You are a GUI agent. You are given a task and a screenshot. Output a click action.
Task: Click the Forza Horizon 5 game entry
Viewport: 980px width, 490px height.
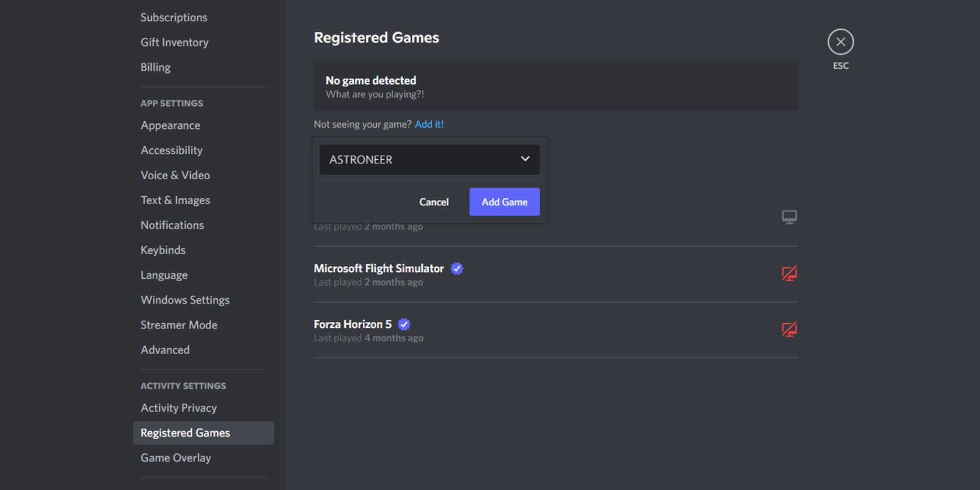352,324
